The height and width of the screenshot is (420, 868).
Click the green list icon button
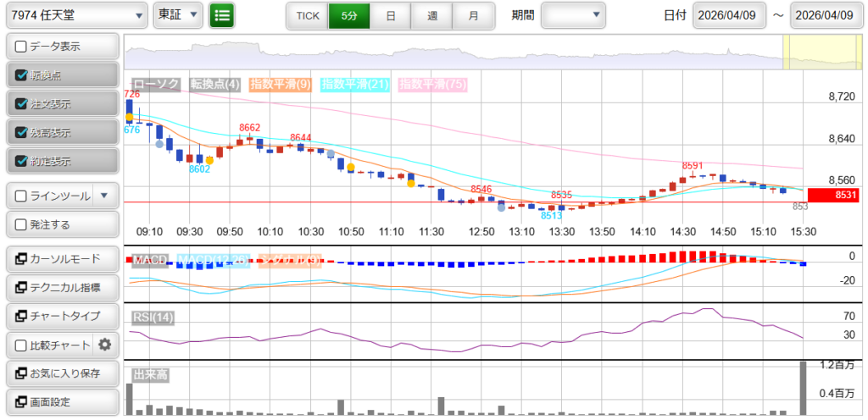pos(222,14)
